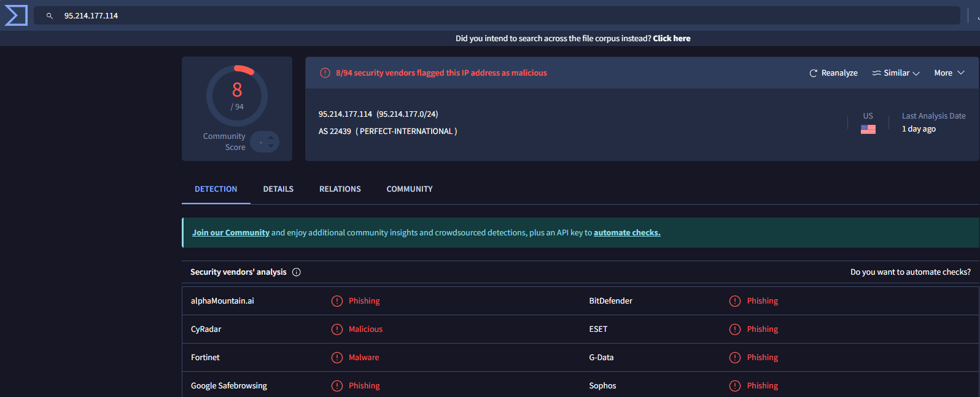Click the AS 22439 text

click(x=335, y=132)
